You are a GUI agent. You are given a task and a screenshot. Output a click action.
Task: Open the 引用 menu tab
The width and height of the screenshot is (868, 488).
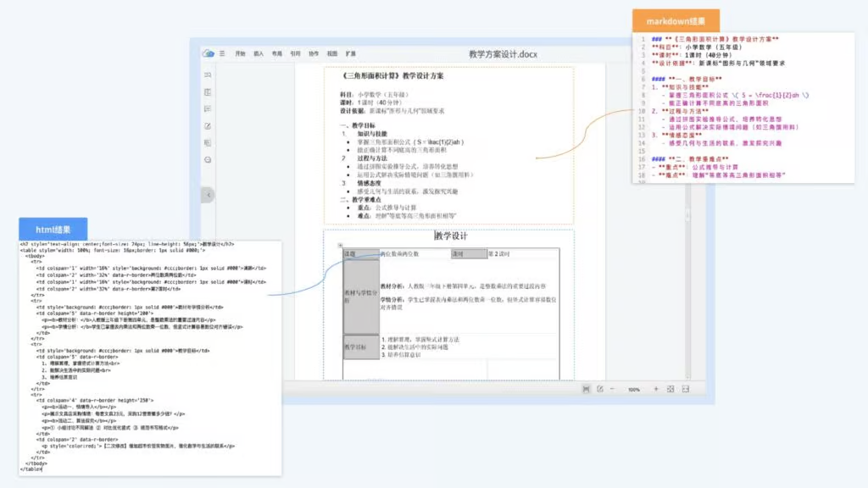click(295, 53)
